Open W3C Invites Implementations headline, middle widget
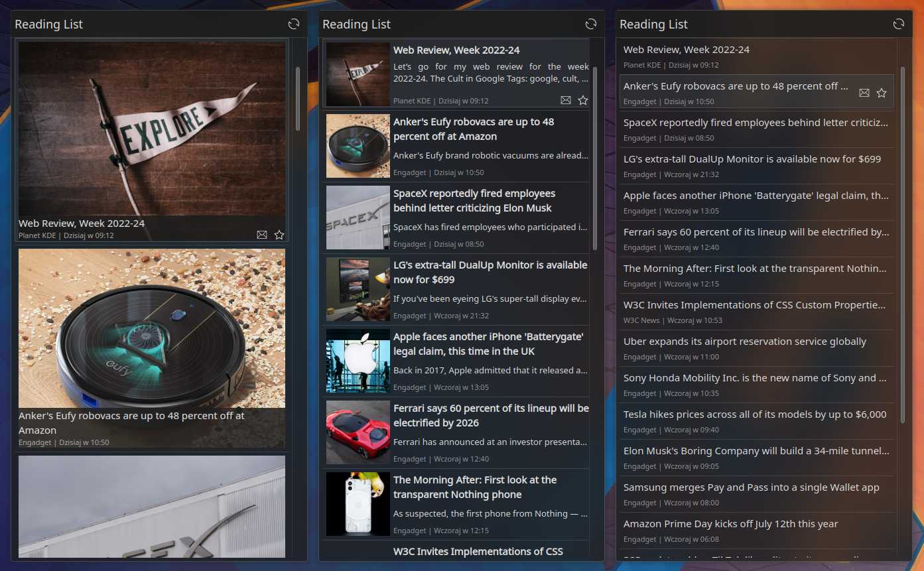Image resolution: width=924 pixels, height=571 pixels. 478,552
